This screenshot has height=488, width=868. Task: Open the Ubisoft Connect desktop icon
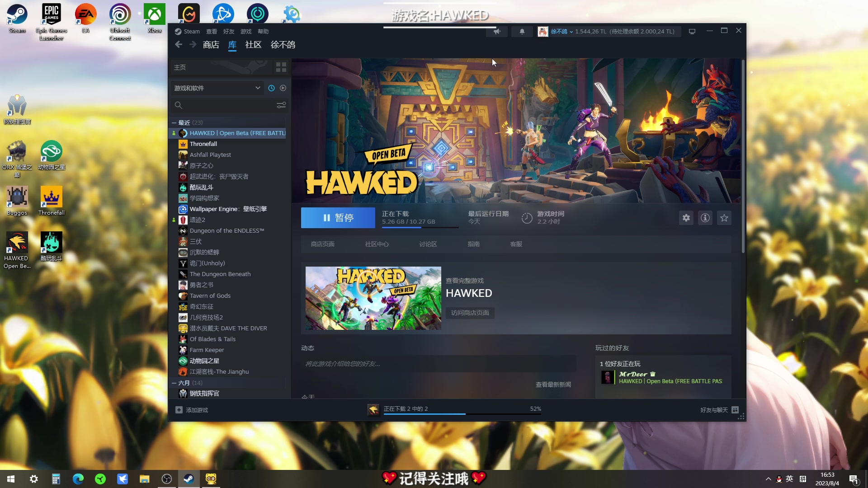pos(120,22)
